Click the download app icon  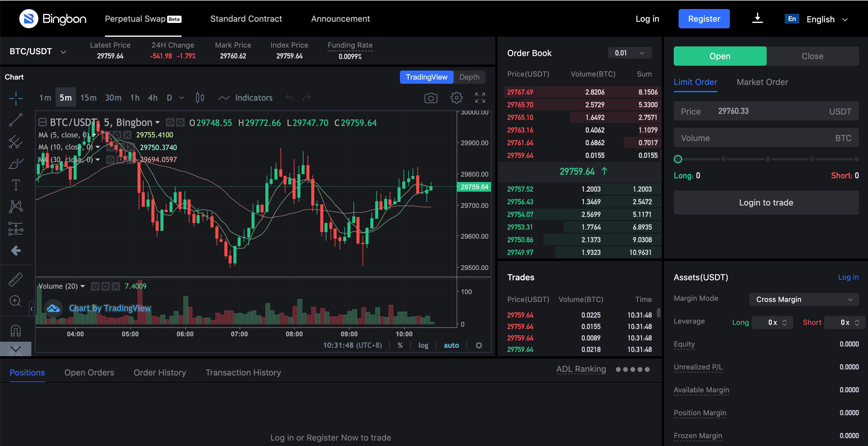757,18
